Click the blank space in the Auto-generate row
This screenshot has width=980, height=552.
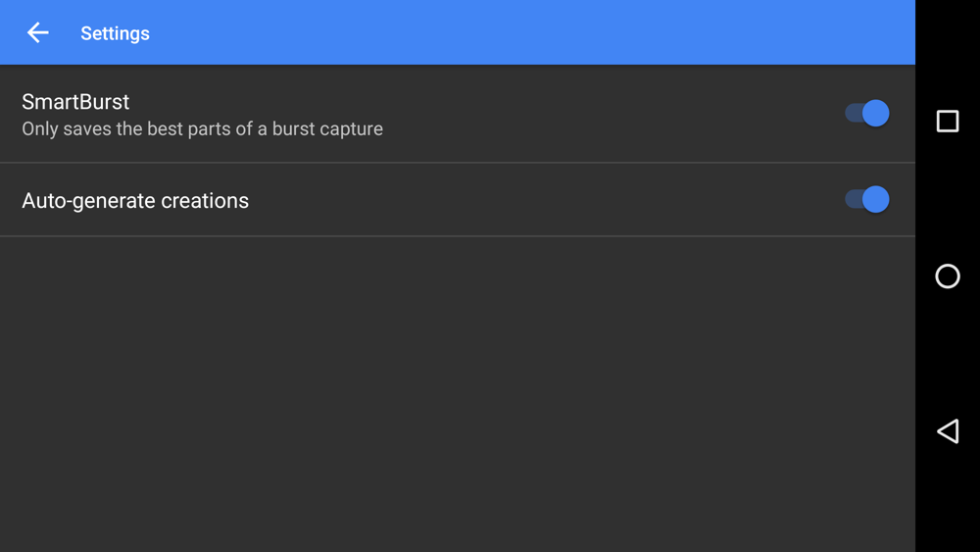[x=539, y=201]
